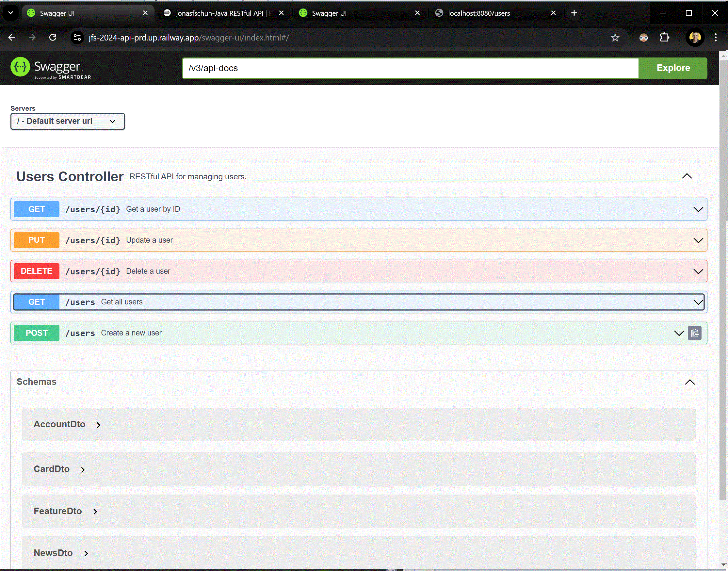Open the browser profile avatar
This screenshot has height=571, width=728.
695,38
